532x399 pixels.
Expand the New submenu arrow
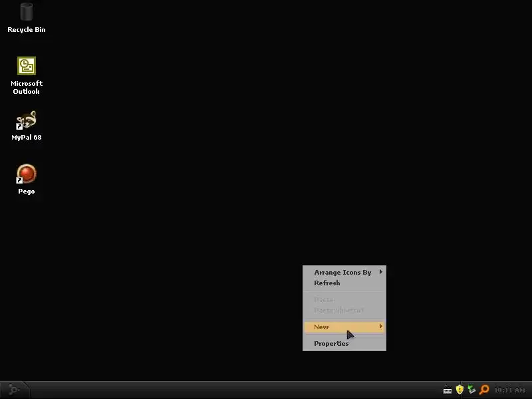(x=380, y=327)
